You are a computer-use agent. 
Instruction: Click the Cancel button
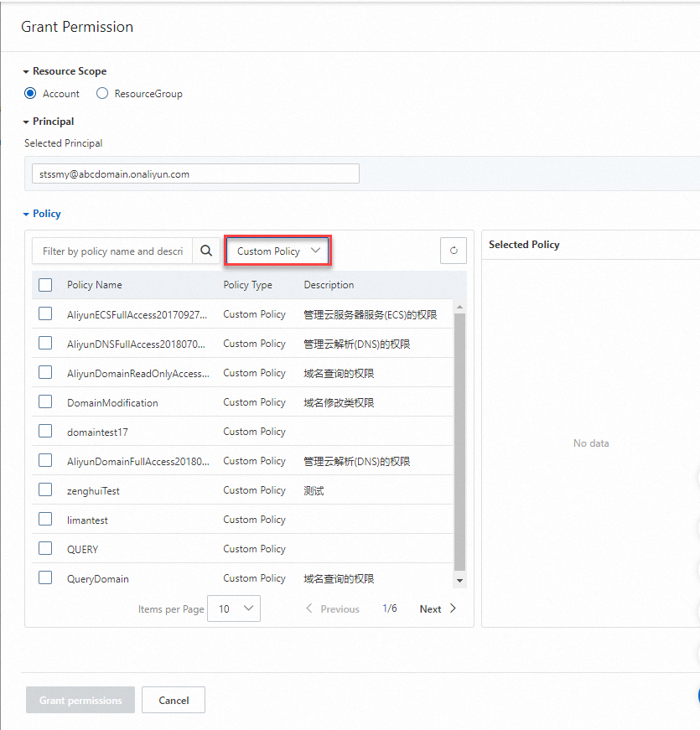174,700
